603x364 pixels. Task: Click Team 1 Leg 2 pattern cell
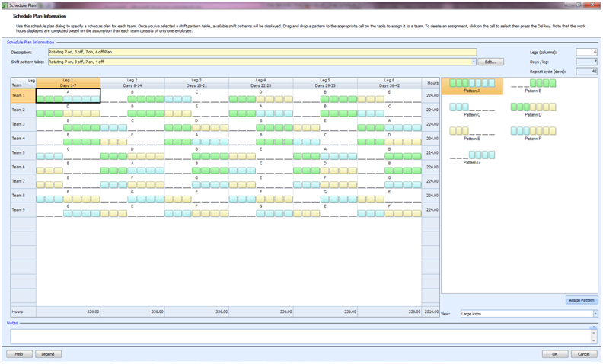[132, 96]
